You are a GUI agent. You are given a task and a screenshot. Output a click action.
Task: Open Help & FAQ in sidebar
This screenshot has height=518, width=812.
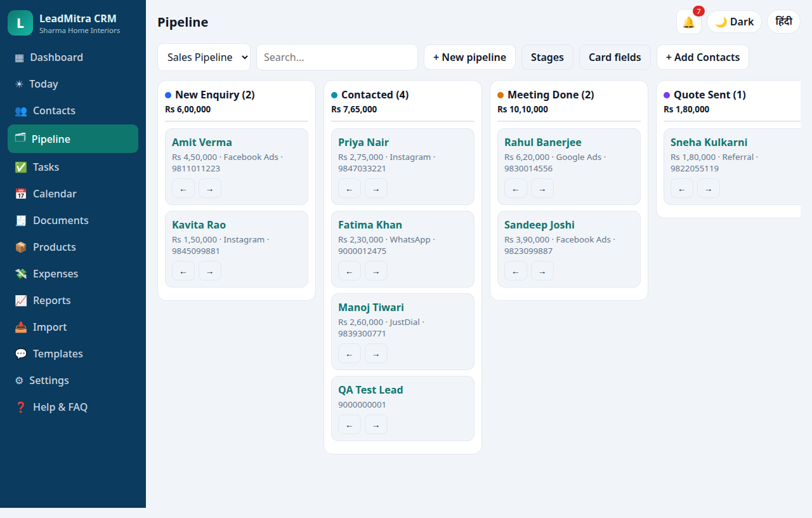[x=73, y=407]
